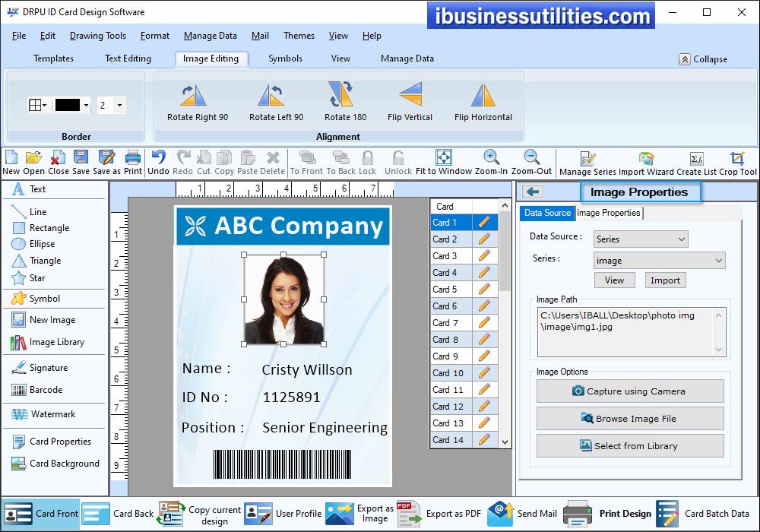Flip image with Flip Vertical
Viewport: 760px width, 532px height.
410,96
